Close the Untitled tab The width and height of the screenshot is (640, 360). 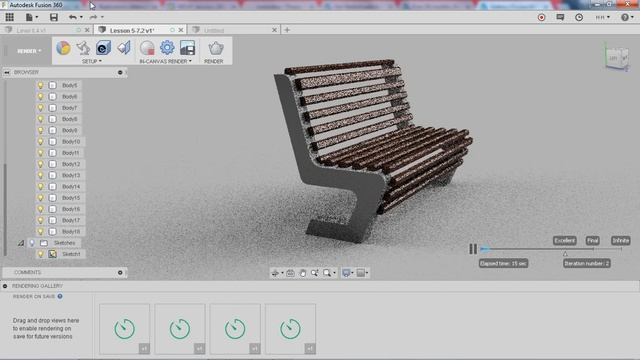click(x=274, y=30)
